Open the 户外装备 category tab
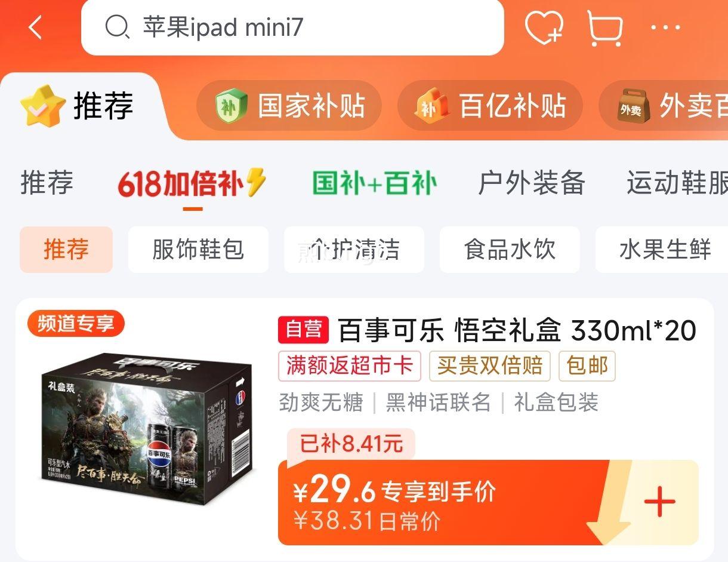The width and height of the screenshot is (728, 562). 531,183
